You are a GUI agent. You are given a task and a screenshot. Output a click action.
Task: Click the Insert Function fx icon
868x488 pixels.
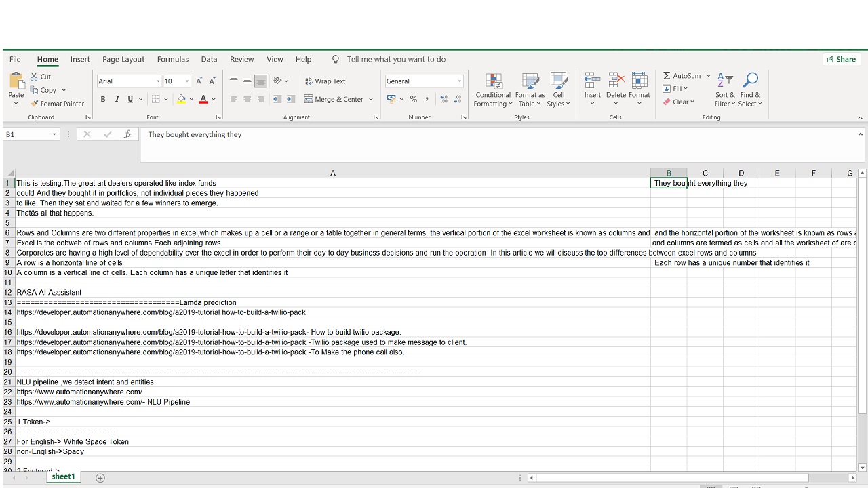click(127, 134)
